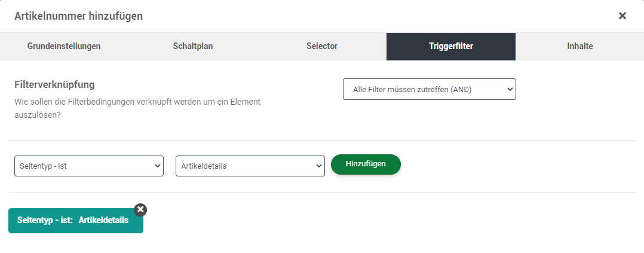Show the Inhalte tab
The image size is (644, 253).
[580, 46]
